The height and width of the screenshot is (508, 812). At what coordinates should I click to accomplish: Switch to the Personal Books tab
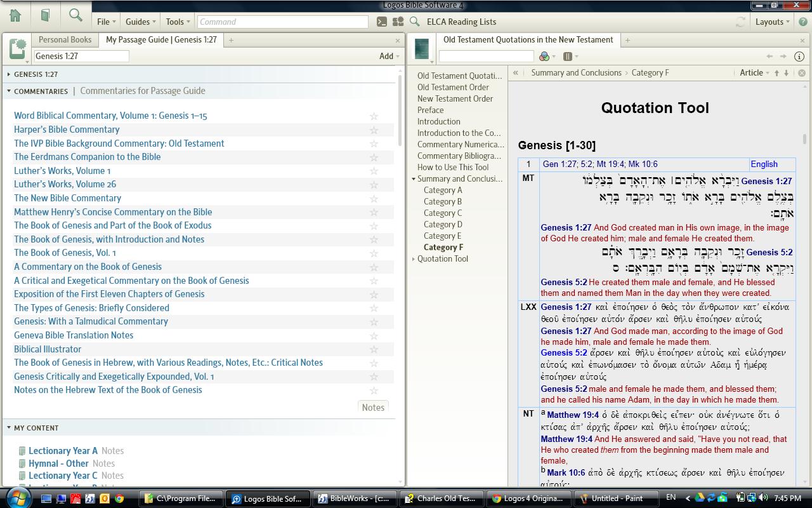coord(65,39)
